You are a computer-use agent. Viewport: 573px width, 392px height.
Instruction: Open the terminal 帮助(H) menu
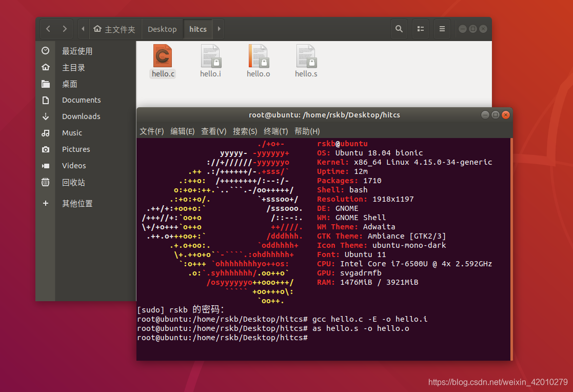[x=307, y=131]
